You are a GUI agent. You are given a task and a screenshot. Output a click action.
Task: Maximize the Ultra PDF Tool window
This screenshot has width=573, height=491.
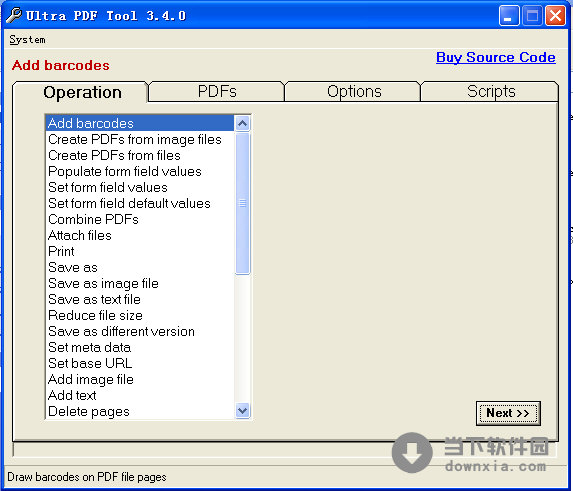point(532,16)
